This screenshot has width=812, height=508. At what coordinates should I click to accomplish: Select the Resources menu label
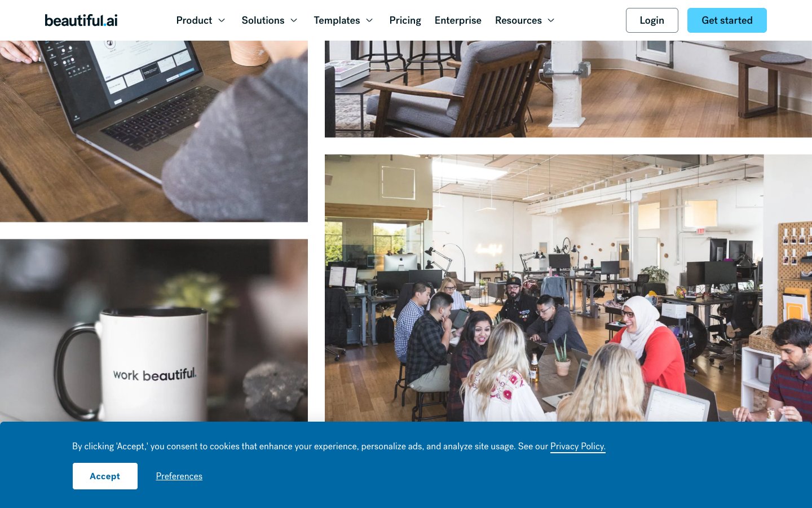(x=518, y=20)
